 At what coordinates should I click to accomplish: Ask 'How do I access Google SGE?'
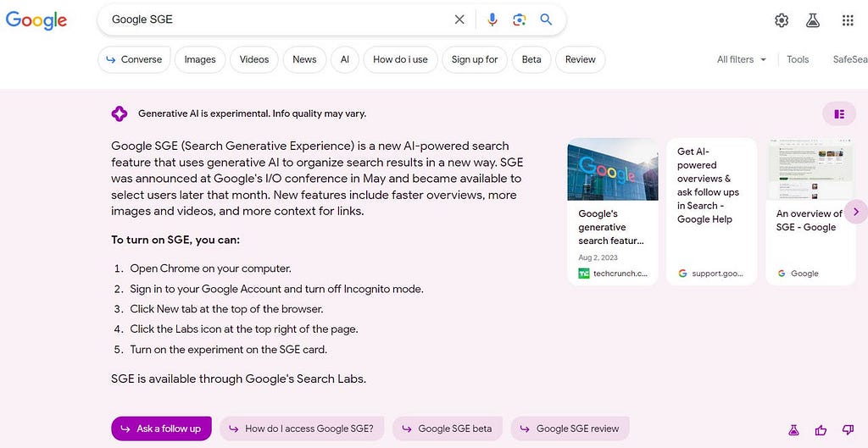tap(302, 429)
